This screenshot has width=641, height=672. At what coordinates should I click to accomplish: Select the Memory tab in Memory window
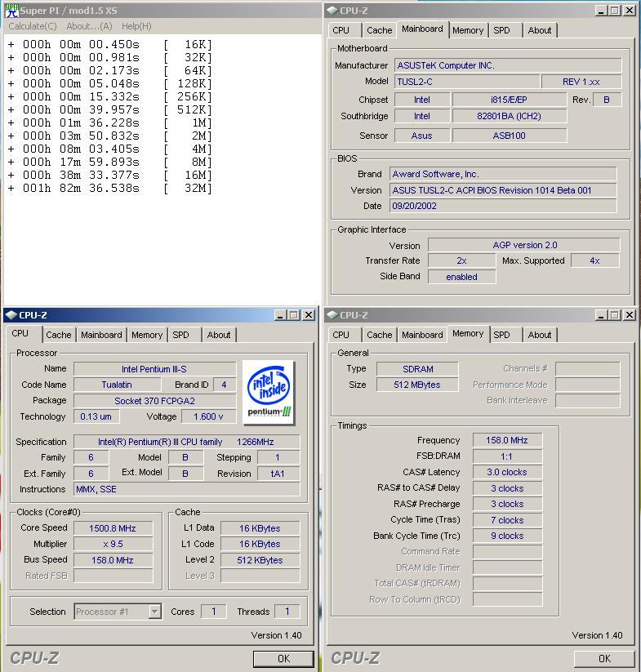pos(468,333)
